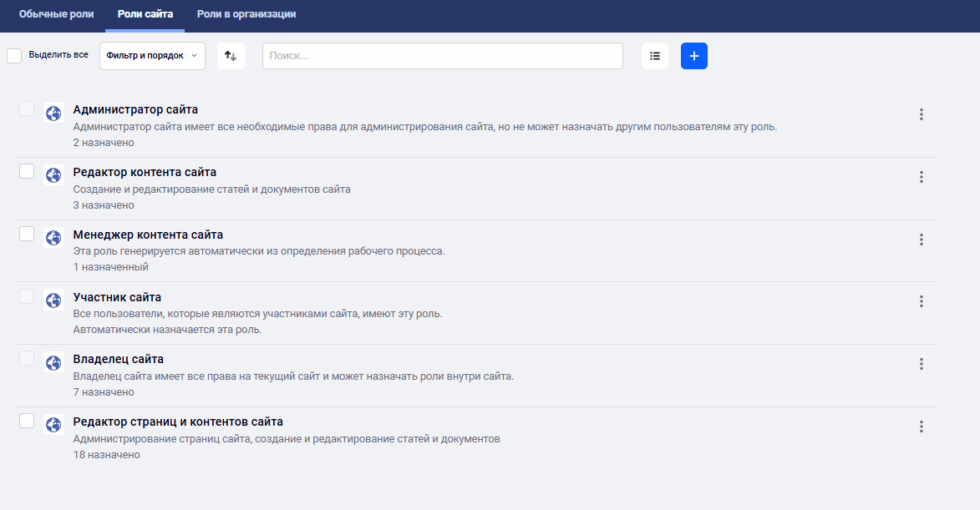Viewport: 980px width, 510px height.
Task: Switch to list view icon
Action: tap(654, 56)
